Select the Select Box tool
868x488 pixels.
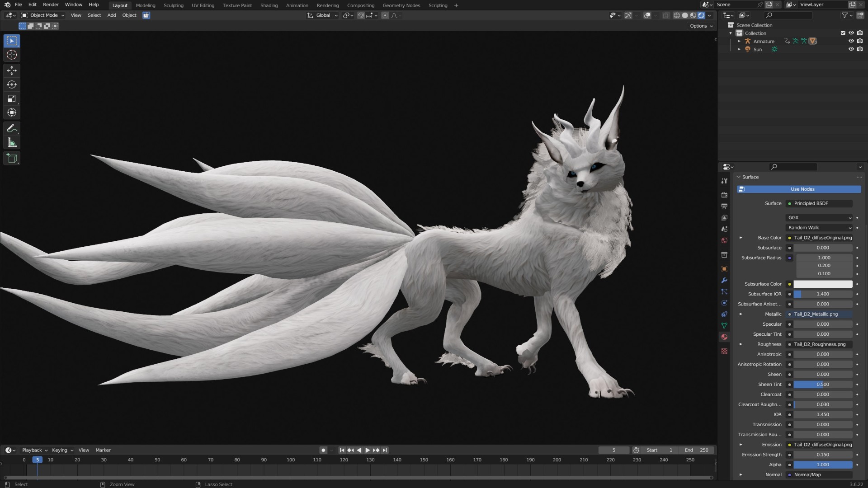pyautogui.click(x=12, y=41)
